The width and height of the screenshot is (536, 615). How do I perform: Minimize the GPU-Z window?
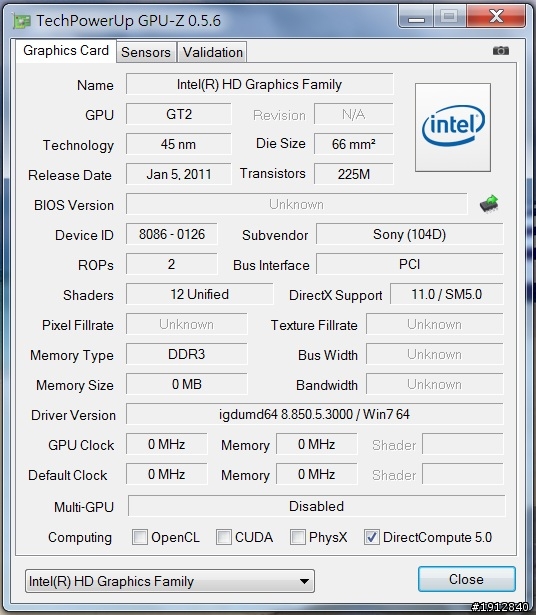416,18
